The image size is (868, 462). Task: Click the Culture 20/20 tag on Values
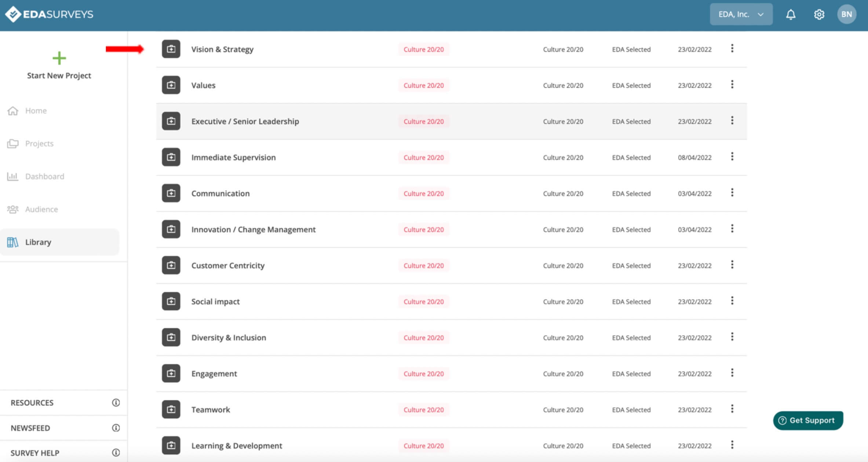click(x=424, y=85)
